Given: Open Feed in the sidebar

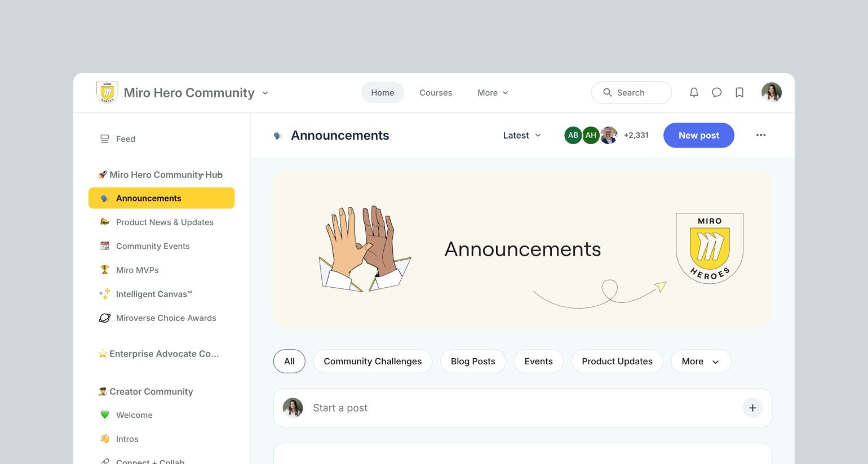Looking at the screenshot, I should coord(162,139).
